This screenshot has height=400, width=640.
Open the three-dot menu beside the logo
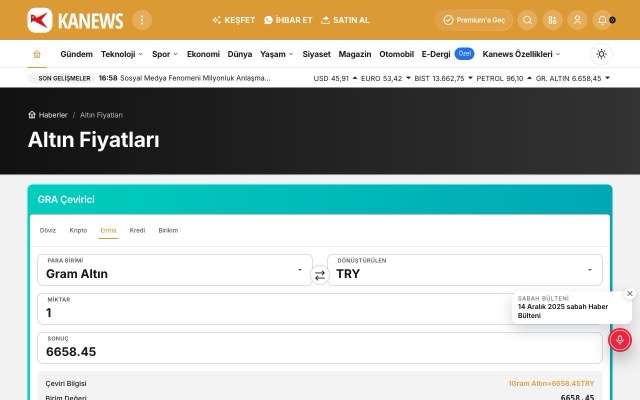click(142, 20)
